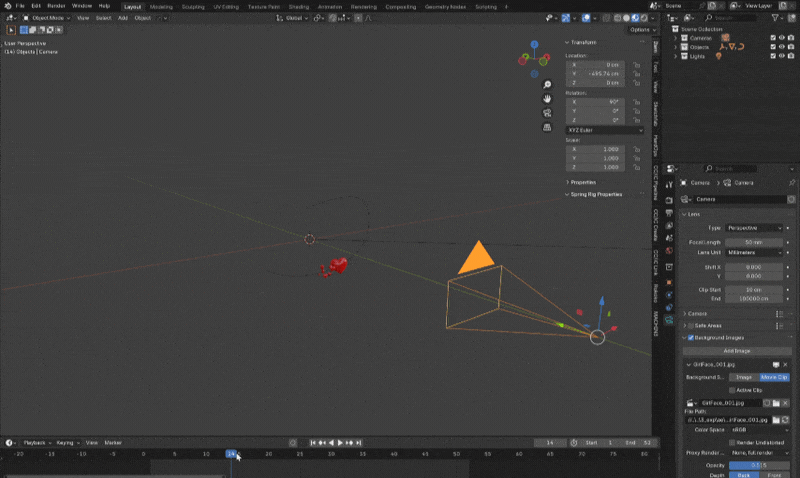Screen dimensions: 800x478
Task: Click the outliner filter funnel icon
Action: click(777, 18)
